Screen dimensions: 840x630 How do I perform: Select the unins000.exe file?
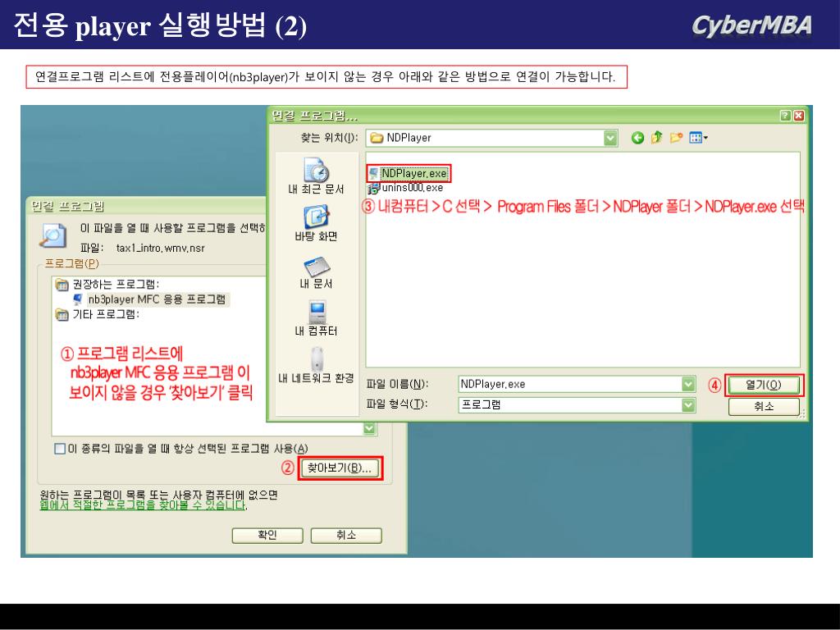(x=405, y=188)
